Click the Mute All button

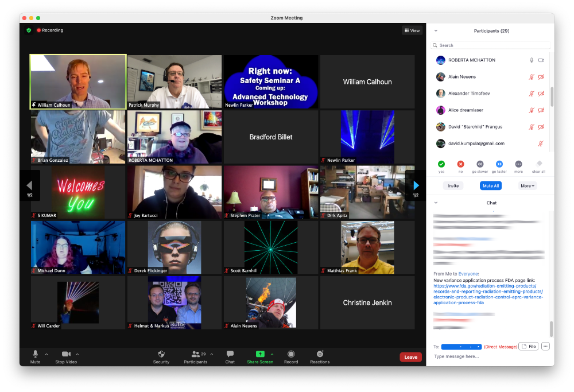[x=490, y=186]
